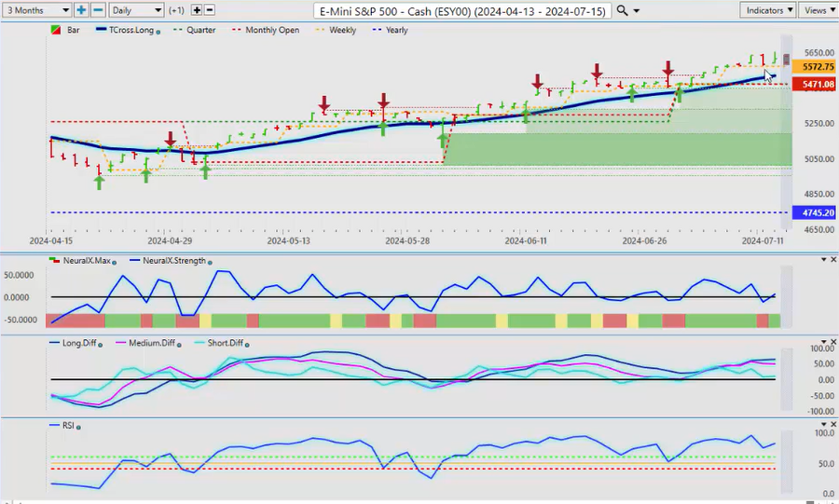Click the Short.Diff settings dot
The image size is (839, 504).
[x=247, y=344]
